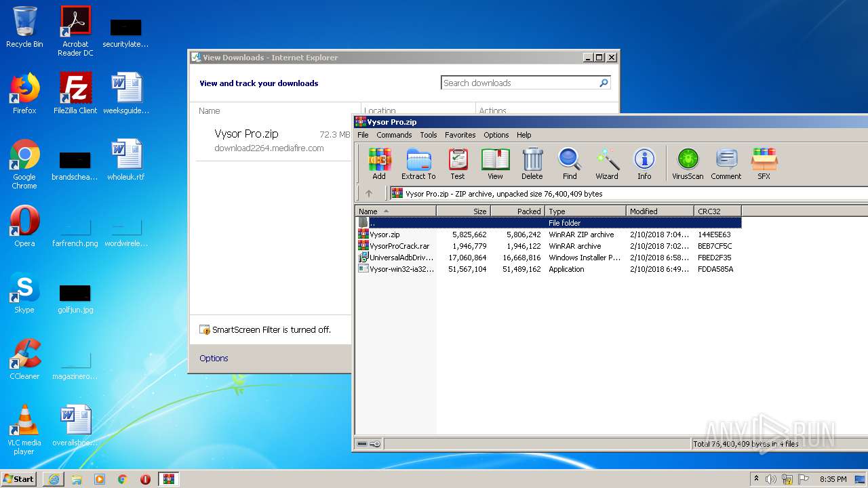
Task: Select the UniversalAdbDriv... installer file
Action: [x=549, y=258]
